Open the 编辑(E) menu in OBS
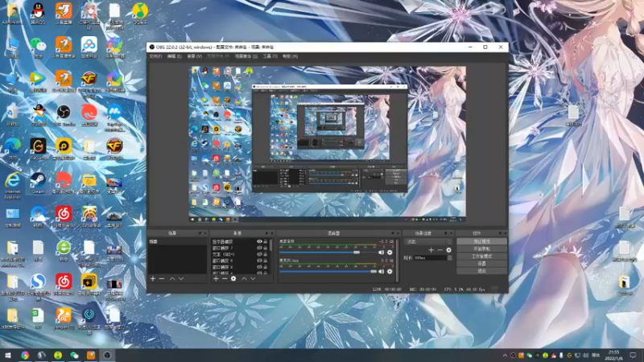 (174, 56)
